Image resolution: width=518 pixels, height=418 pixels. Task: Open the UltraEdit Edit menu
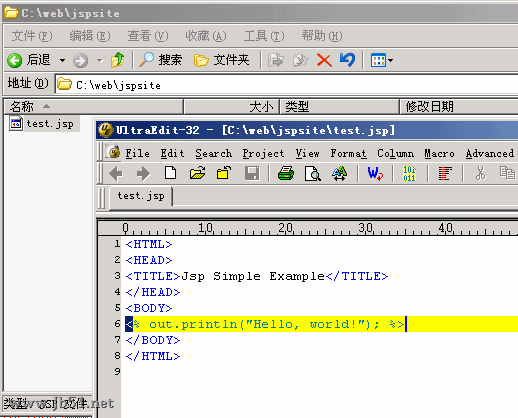[172, 153]
